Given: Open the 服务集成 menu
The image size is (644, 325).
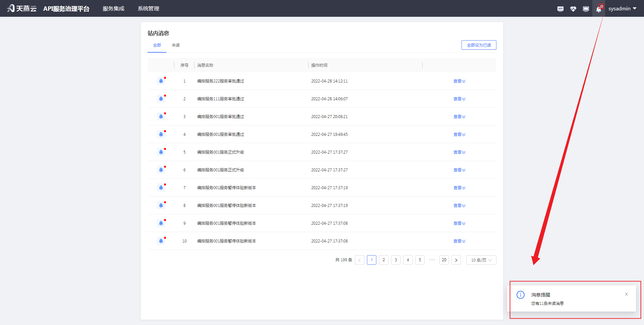Looking at the screenshot, I should [113, 8].
